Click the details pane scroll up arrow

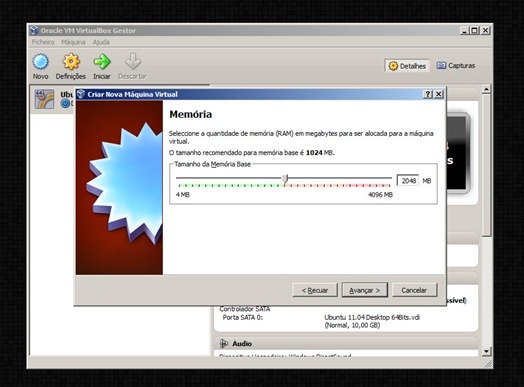(x=486, y=89)
